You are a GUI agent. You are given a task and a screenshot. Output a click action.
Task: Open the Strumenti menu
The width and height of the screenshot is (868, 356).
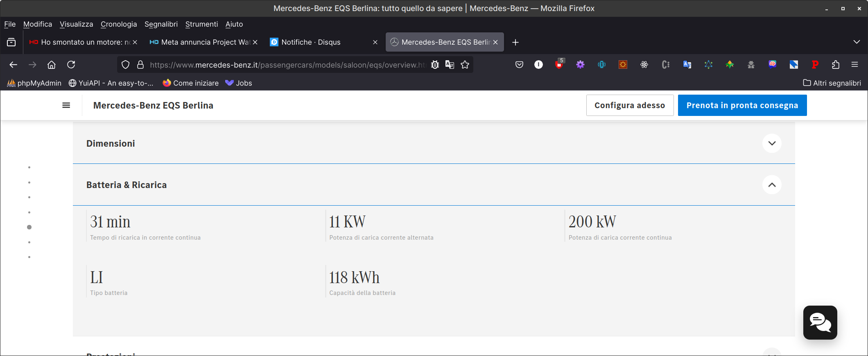(x=201, y=24)
